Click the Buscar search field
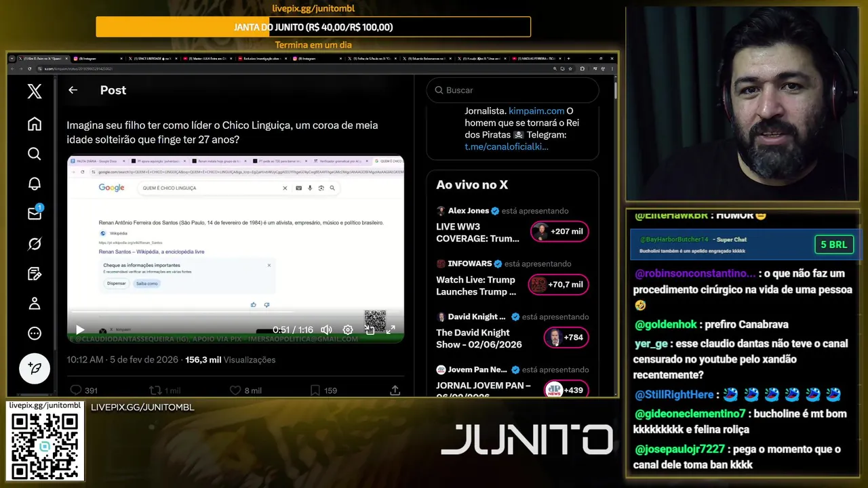The image size is (868, 488). [x=513, y=90]
